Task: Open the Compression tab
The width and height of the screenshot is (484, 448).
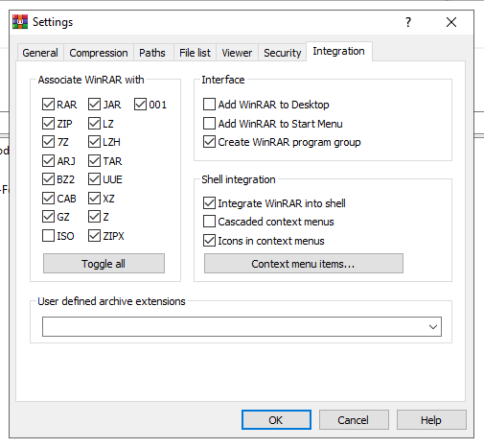Action: click(99, 53)
